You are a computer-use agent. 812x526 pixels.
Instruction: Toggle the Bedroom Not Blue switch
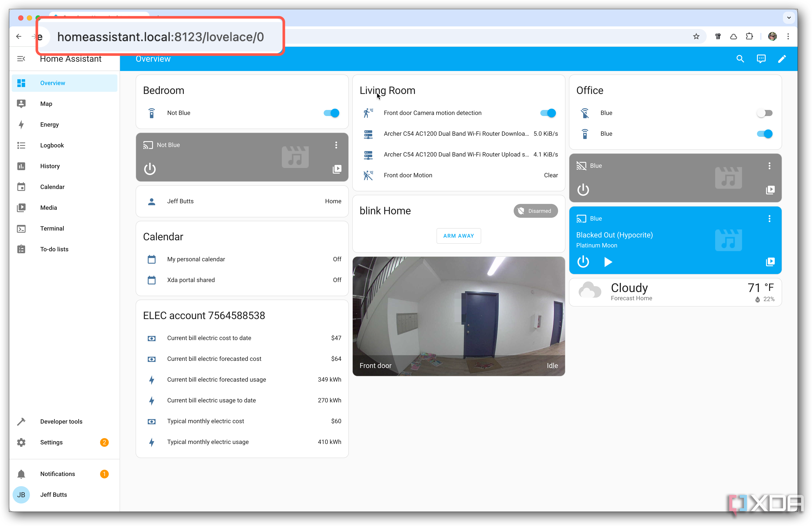pos(331,113)
